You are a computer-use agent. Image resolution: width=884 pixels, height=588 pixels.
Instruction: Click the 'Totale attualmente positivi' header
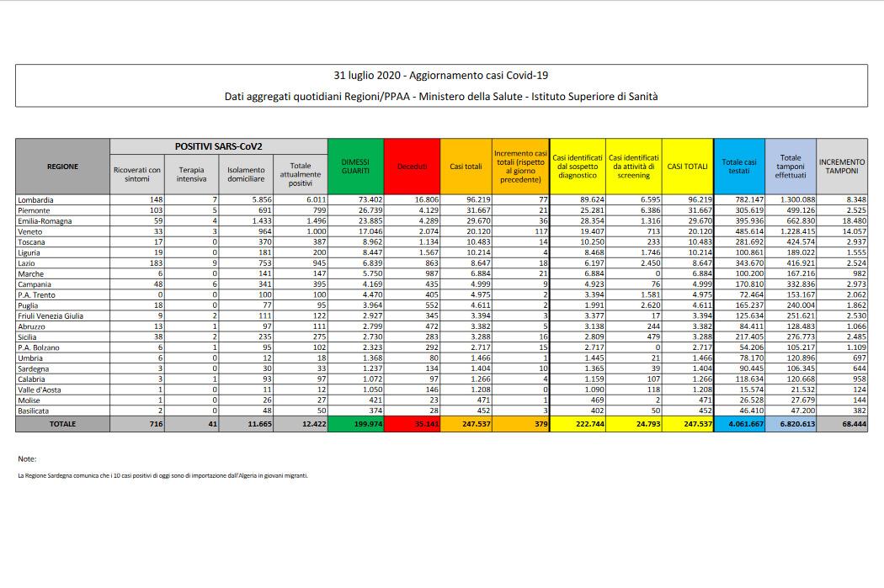pyautogui.click(x=300, y=174)
